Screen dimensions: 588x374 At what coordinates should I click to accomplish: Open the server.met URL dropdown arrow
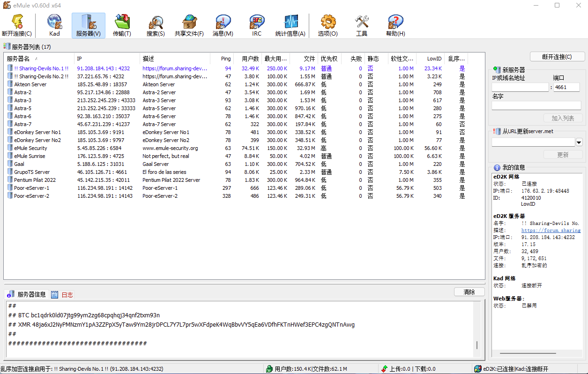click(579, 142)
